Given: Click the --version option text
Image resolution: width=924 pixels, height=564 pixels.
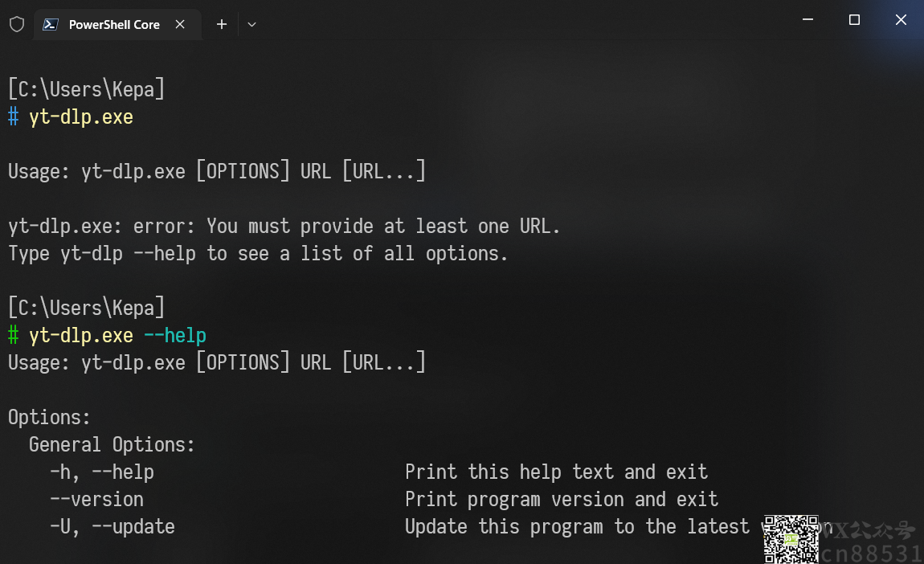Looking at the screenshot, I should point(96,499).
